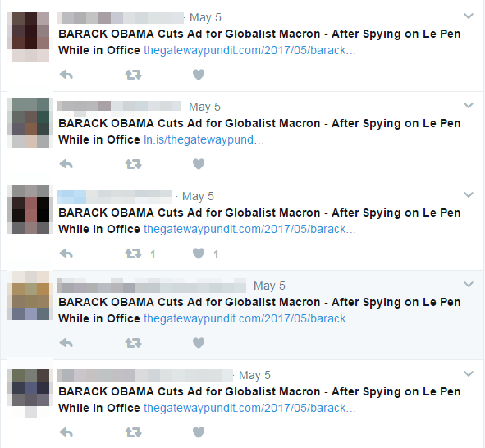Open the first tweet's thegatewaypundit.com link
Screen dimensions: 485x448
click(x=250, y=50)
